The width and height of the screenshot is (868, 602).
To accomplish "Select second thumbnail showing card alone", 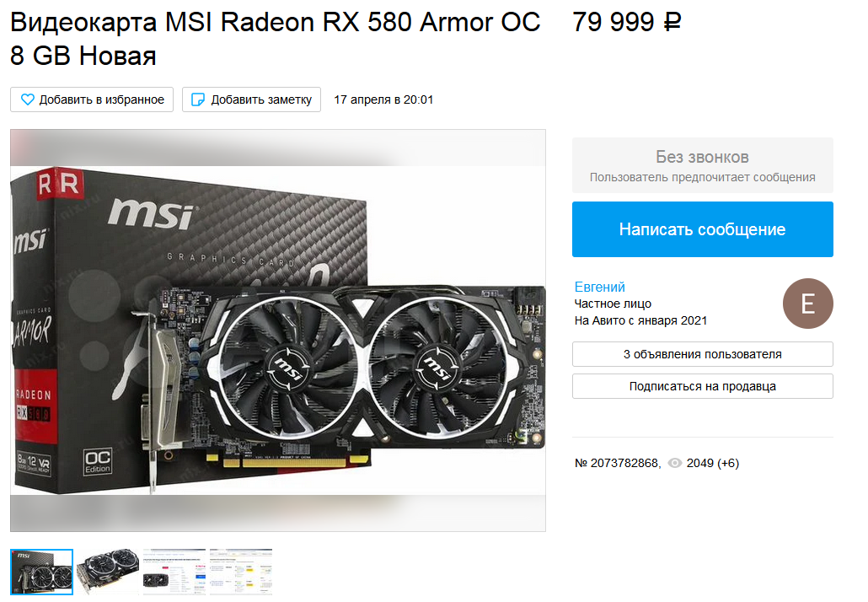I will click(108, 572).
